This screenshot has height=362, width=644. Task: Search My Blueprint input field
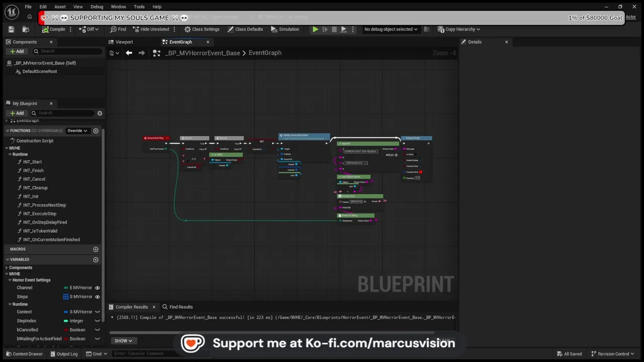pos(62,113)
